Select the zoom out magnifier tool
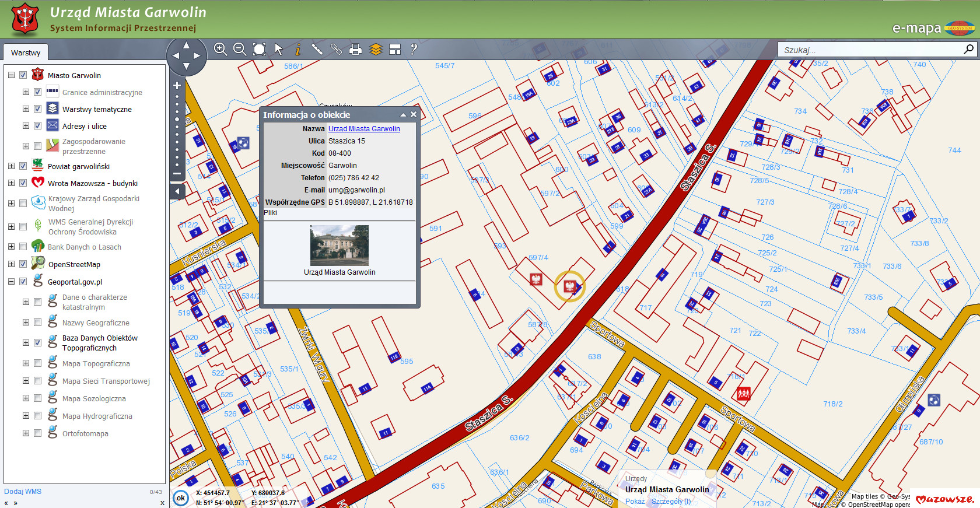980x508 pixels. coord(240,50)
